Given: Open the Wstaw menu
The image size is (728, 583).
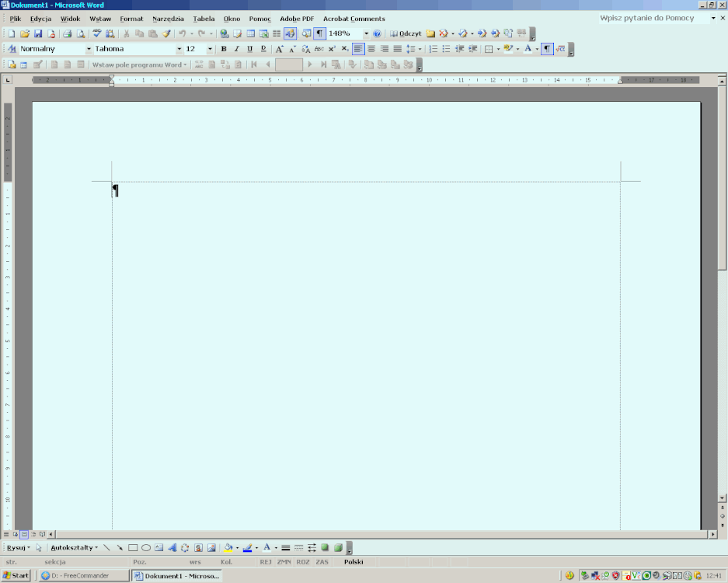Looking at the screenshot, I should pyautogui.click(x=100, y=19).
